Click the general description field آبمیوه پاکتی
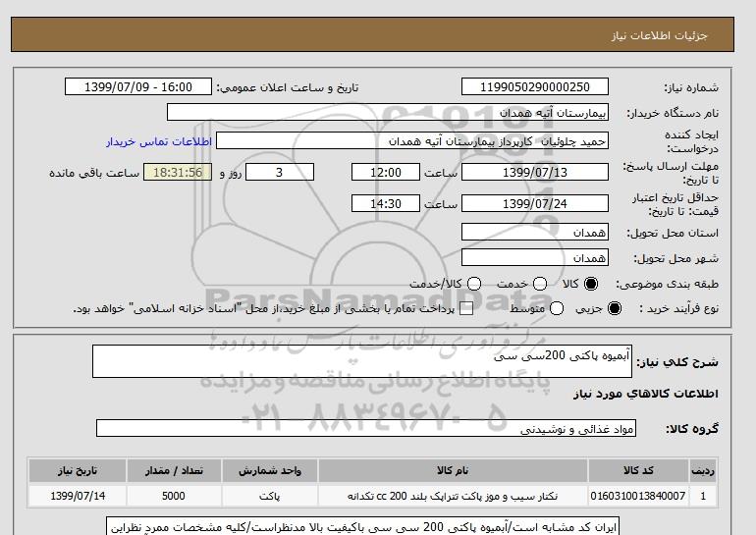The image size is (756, 535). [x=362, y=361]
